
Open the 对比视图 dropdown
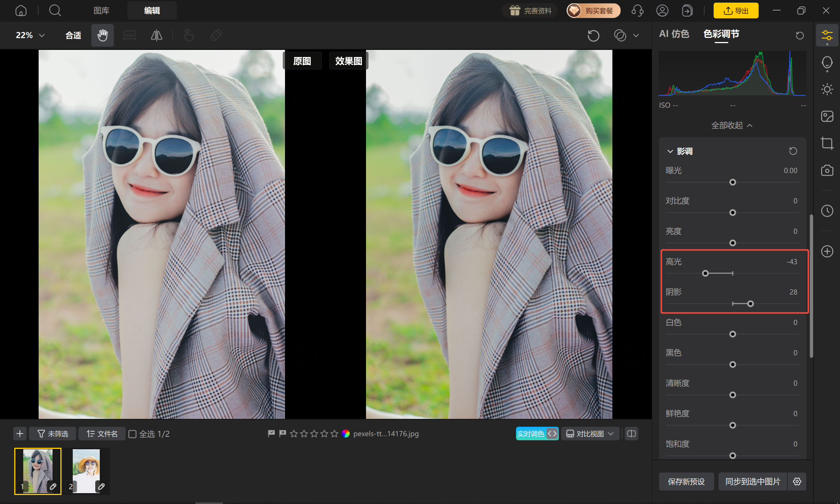[590, 433]
